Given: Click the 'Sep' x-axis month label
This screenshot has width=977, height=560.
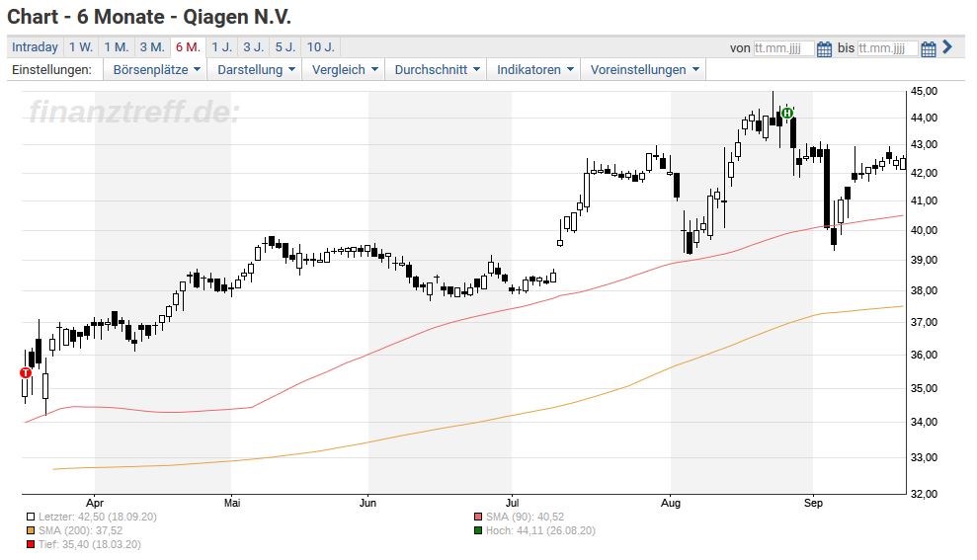Looking at the screenshot, I should [x=813, y=503].
